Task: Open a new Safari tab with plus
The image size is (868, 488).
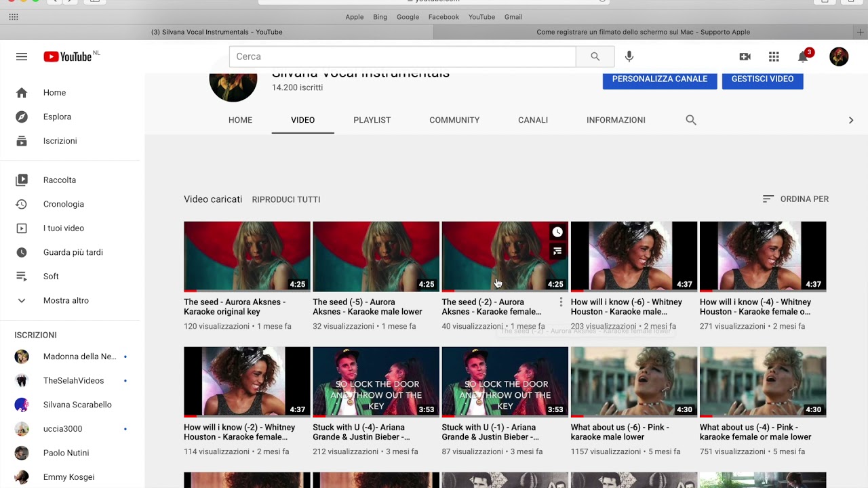Action: pyautogui.click(x=861, y=32)
